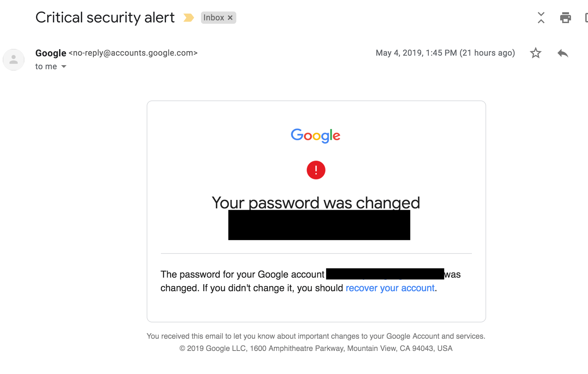Click the Google LLC copyright footer text
Screen dimensions: 588x374
tap(316, 348)
